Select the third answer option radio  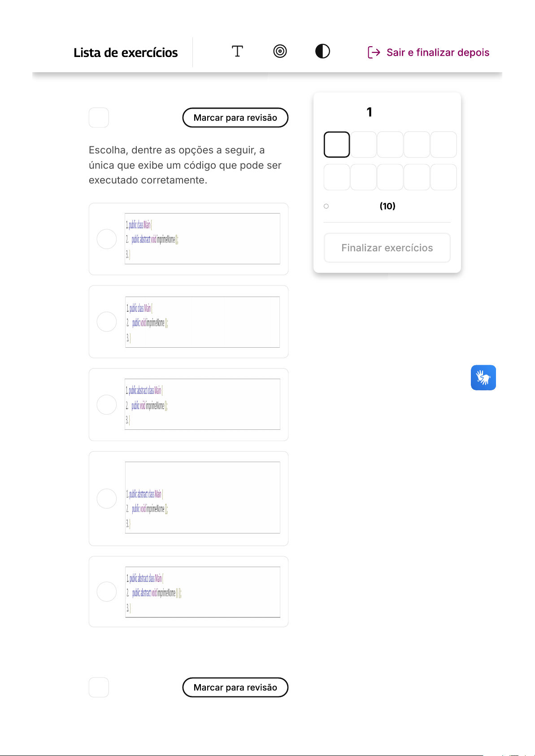(x=107, y=405)
